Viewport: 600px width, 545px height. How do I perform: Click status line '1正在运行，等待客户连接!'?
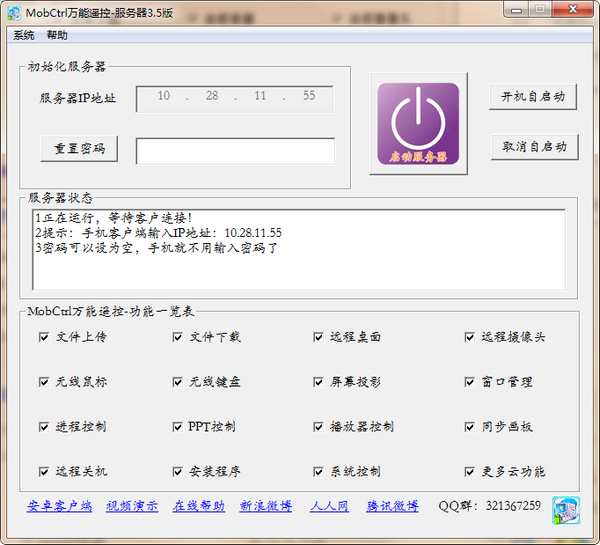114,218
